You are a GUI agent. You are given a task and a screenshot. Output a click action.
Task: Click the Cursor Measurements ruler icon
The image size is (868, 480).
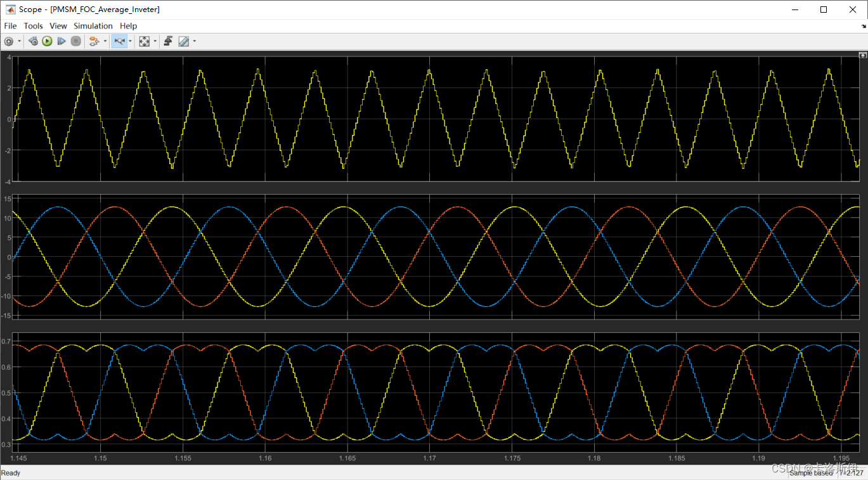[184, 41]
